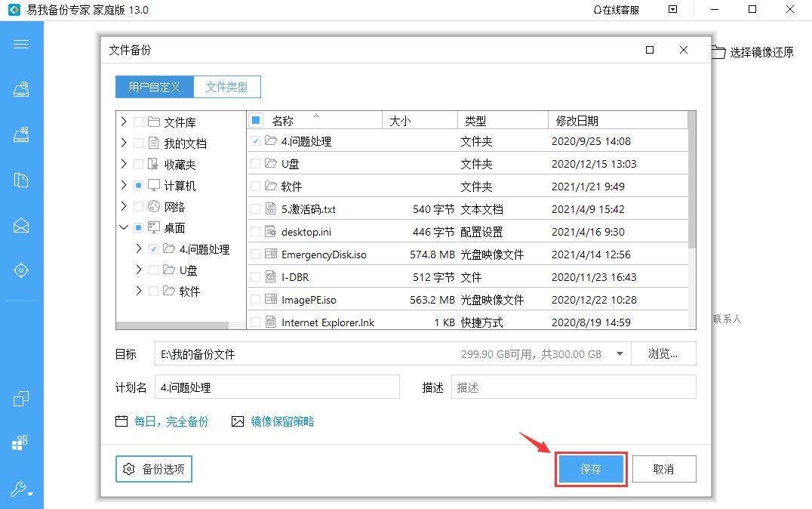Expand the 我的文档 tree node

pyautogui.click(x=124, y=143)
